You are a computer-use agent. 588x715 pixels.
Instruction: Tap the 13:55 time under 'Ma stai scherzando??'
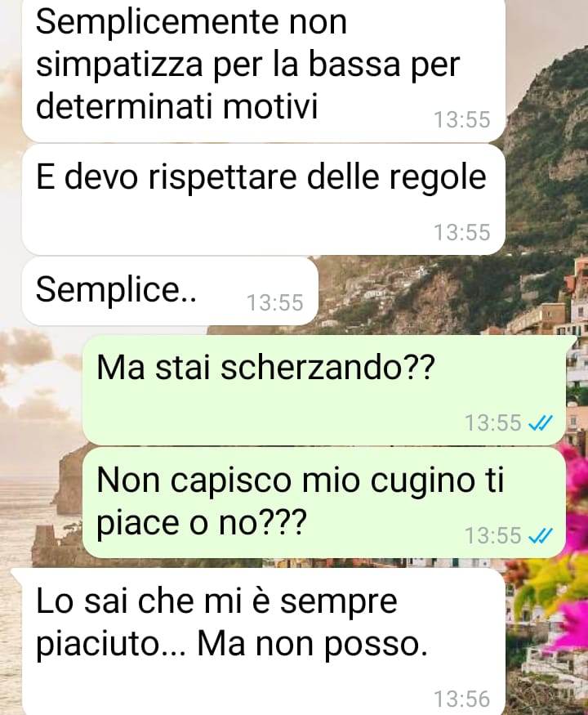pos(492,422)
